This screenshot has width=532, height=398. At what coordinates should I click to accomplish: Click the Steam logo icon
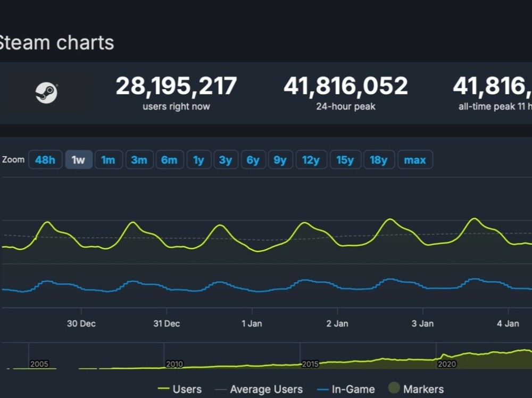pyautogui.click(x=46, y=94)
